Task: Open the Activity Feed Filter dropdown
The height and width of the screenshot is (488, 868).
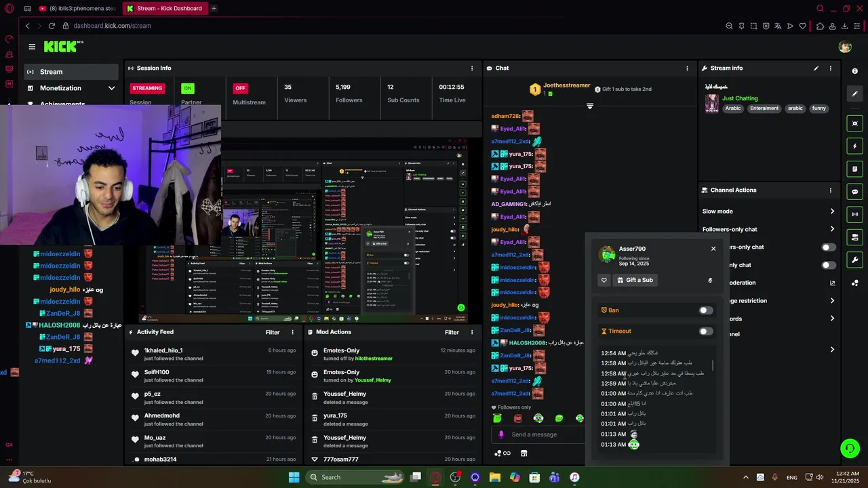Action: pyautogui.click(x=273, y=332)
